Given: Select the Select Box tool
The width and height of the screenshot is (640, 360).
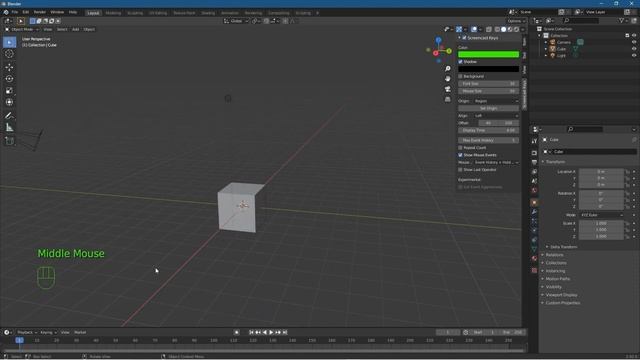Looking at the screenshot, I should [x=9, y=42].
